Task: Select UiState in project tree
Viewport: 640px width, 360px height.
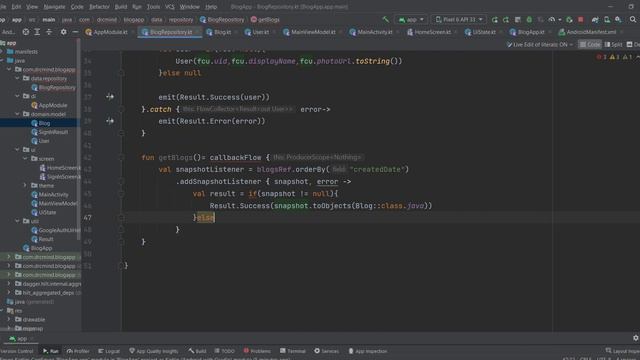Action: point(44,212)
